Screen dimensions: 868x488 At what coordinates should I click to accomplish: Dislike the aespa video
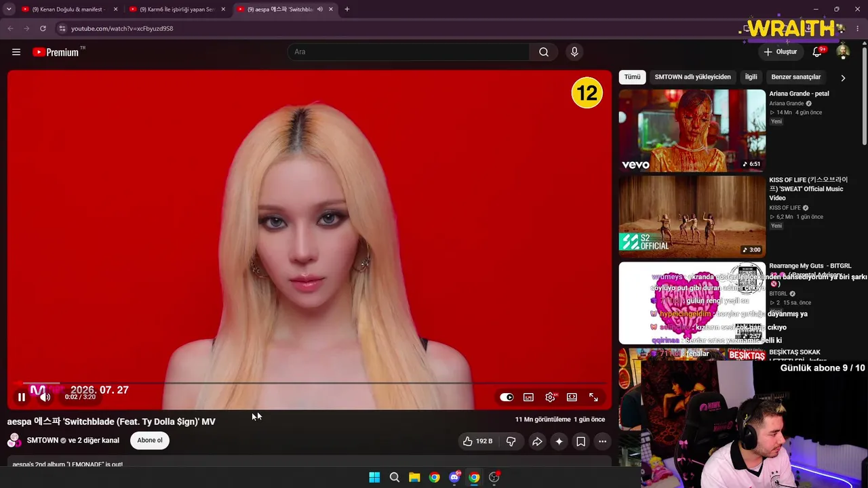[511, 441]
